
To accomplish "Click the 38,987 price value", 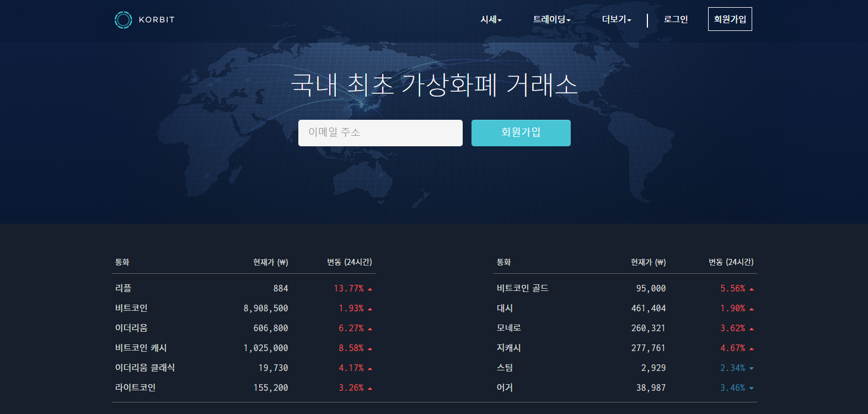I will pyautogui.click(x=651, y=388).
